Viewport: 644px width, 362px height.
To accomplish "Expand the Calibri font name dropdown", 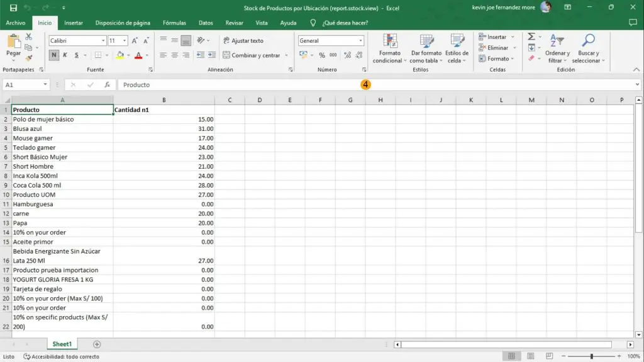I will point(103,41).
